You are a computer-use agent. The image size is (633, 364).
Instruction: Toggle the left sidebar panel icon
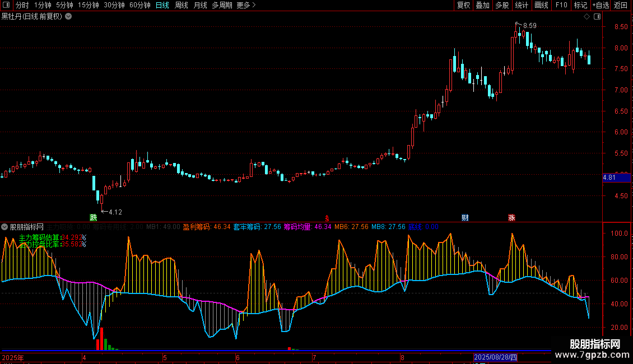[x=6, y=5]
